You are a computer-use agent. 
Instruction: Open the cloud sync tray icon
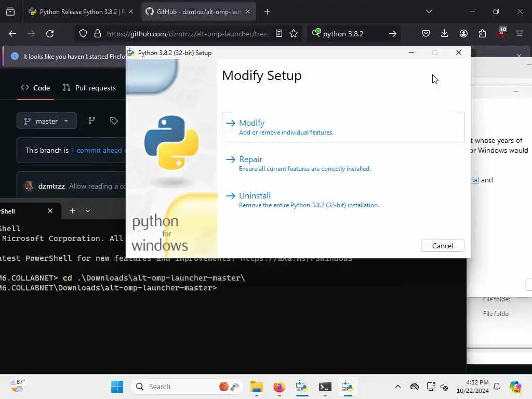click(x=415, y=387)
